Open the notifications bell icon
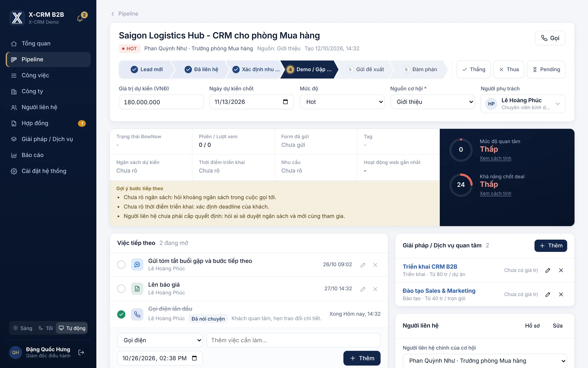Viewport: 588px width, 368px height. point(80,18)
